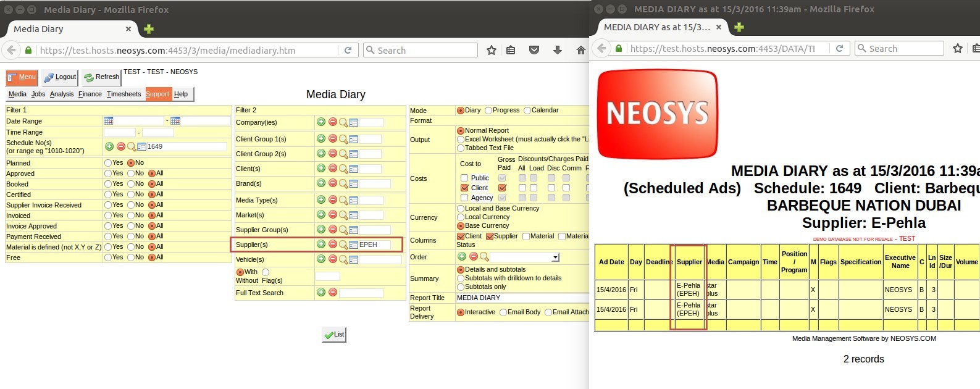Viewport: 980px width, 389px height.
Task: Open the Jobs menu
Action: click(38, 94)
